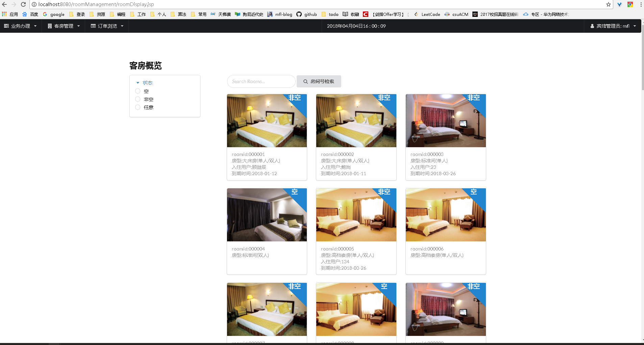
Task: Open the mfl-blog bookmark
Action: click(x=280, y=14)
